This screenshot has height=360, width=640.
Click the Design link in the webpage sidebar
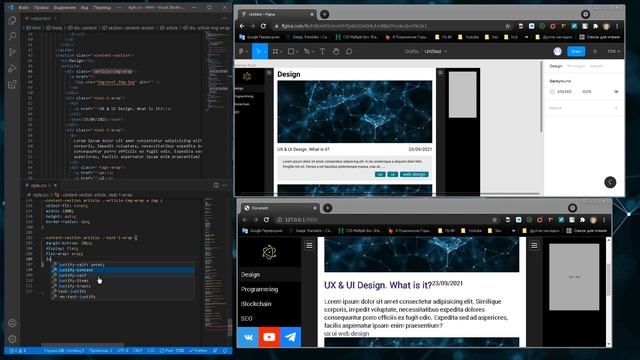click(x=250, y=275)
